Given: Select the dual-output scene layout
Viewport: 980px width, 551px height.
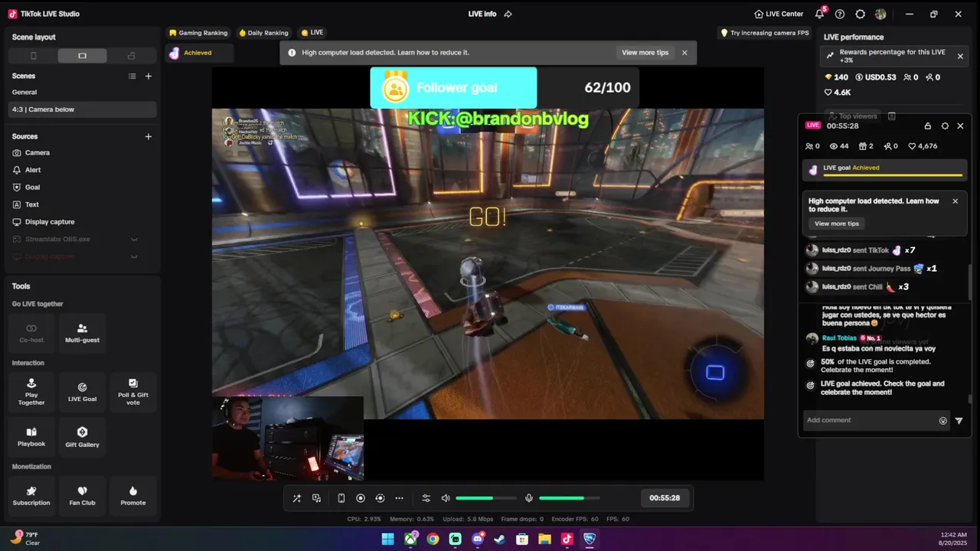Looking at the screenshot, I should click(x=131, y=56).
